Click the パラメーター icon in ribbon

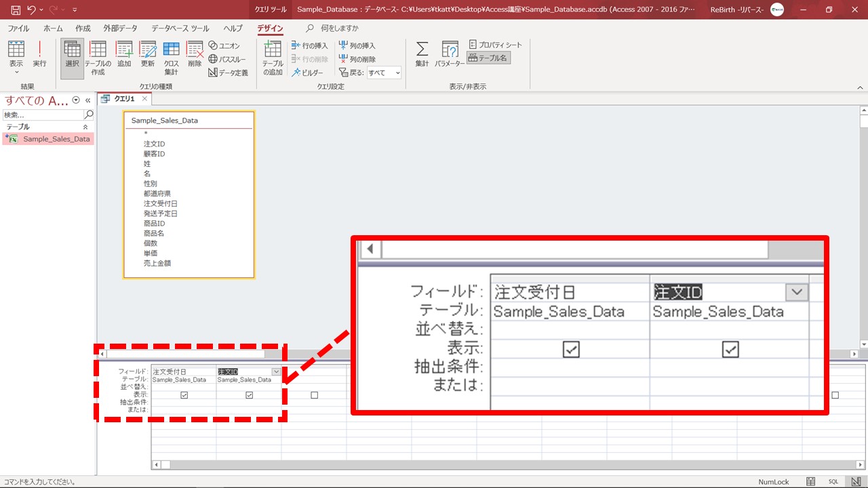click(x=450, y=54)
